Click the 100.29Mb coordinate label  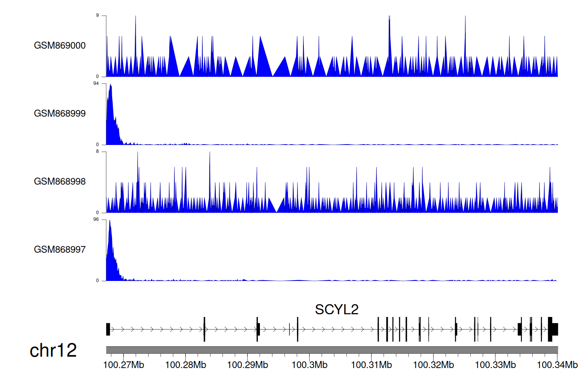[x=247, y=365]
